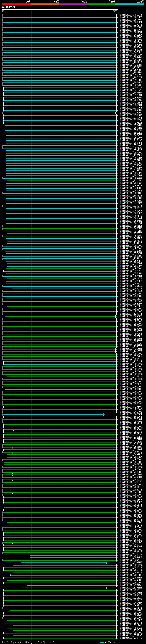Select the cyan UniRef100_B3VIM8 alignment bar
Viewport: 146px width, 644px height.
[64, 563]
